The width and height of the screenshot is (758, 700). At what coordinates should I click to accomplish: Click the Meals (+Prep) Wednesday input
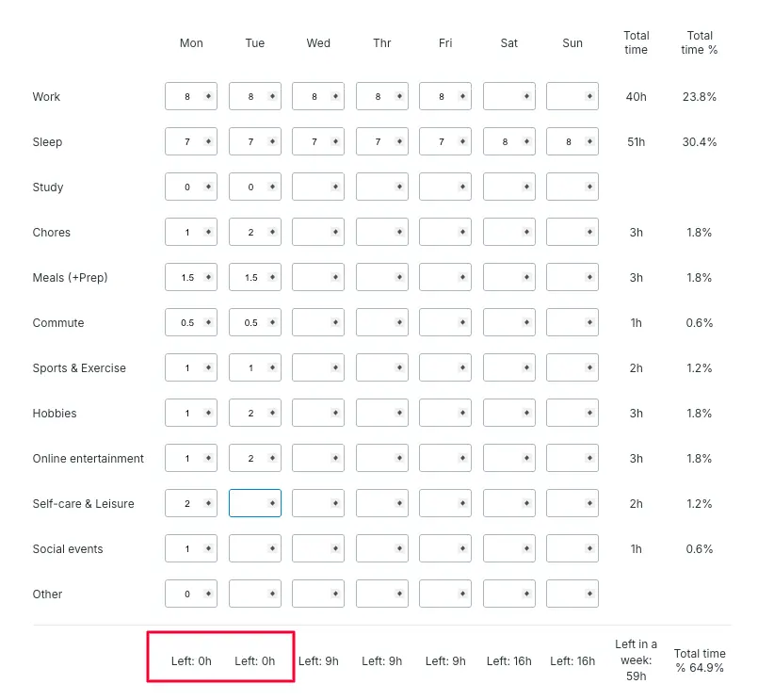[312, 278]
